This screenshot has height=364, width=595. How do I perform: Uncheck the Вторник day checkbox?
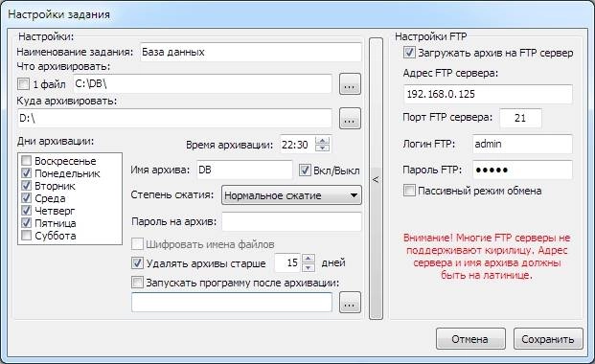point(26,186)
